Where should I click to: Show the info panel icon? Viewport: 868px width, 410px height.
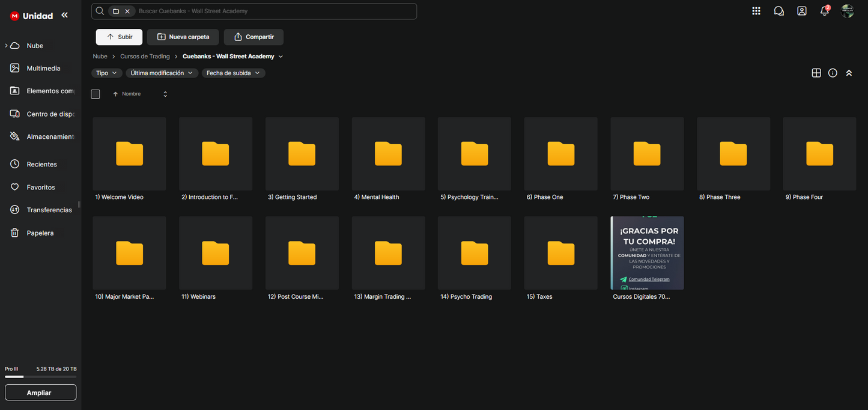pyautogui.click(x=833, y=73)
